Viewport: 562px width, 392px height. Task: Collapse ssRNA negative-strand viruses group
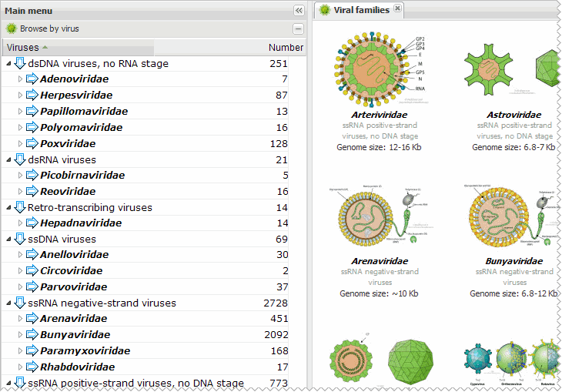[8, 303]
